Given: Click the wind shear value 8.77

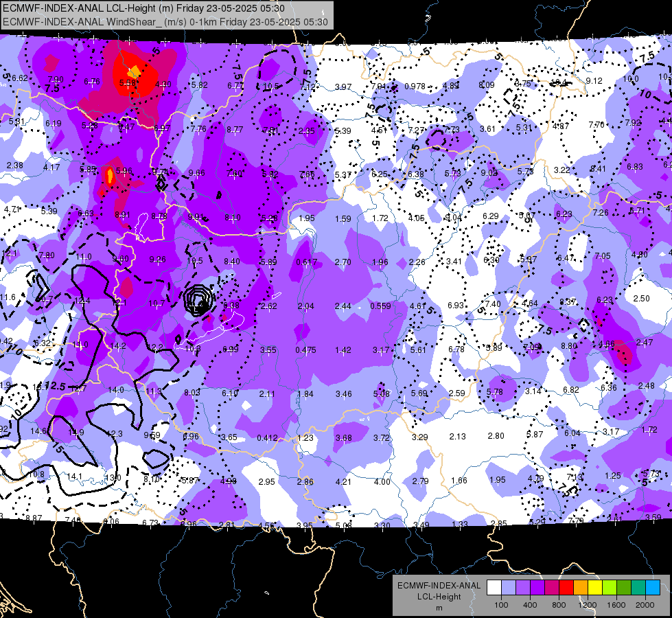Looking at the screenshot, I should tap(235, 129).
